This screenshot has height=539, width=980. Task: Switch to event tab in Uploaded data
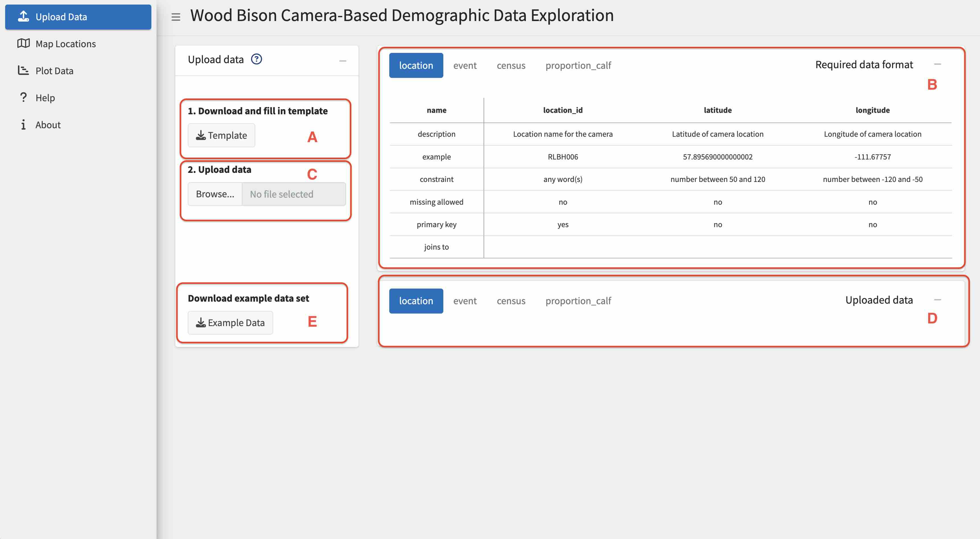(x=464, y=301)
